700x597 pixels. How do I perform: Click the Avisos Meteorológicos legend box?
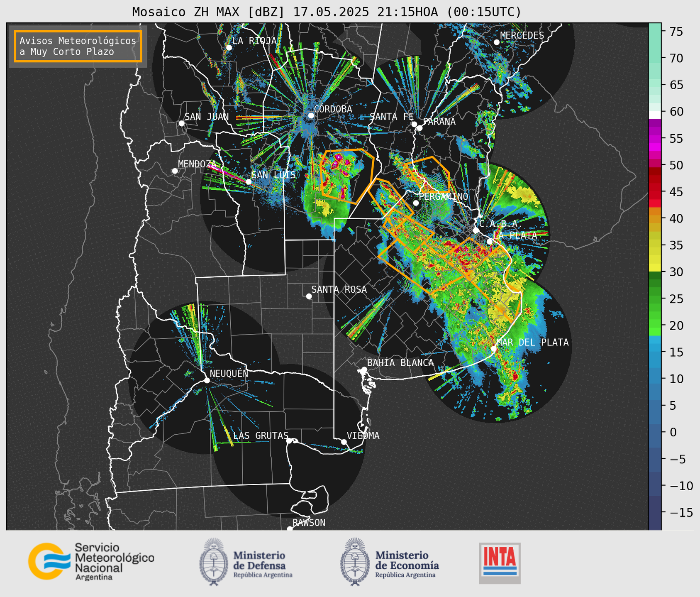tap(78, 46)
